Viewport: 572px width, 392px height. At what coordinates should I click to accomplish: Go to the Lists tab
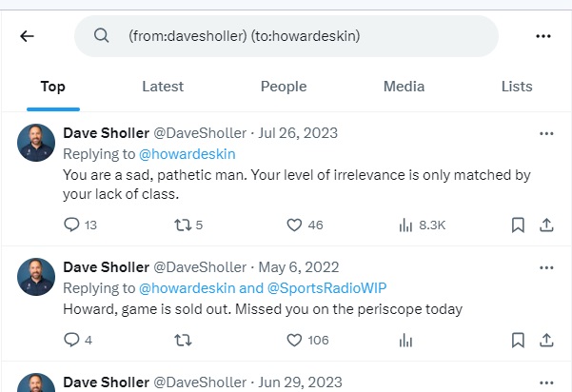(517, 87)
